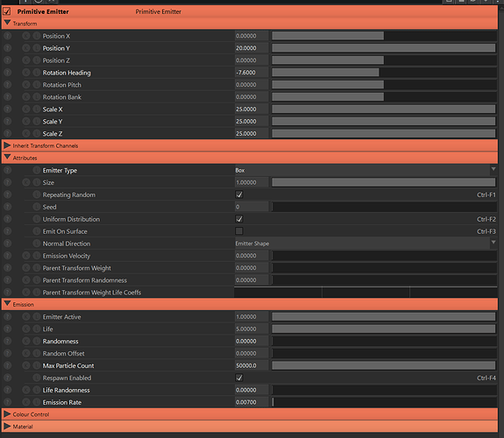Toggle the Primitive Emitter node enable checkbox

point(7,11)
